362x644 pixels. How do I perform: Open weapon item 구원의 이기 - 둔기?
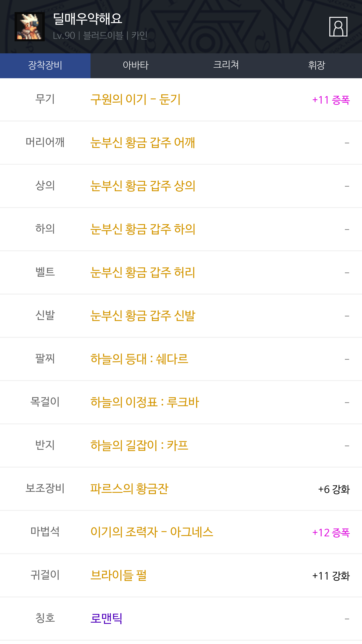(x=135, y=99)
